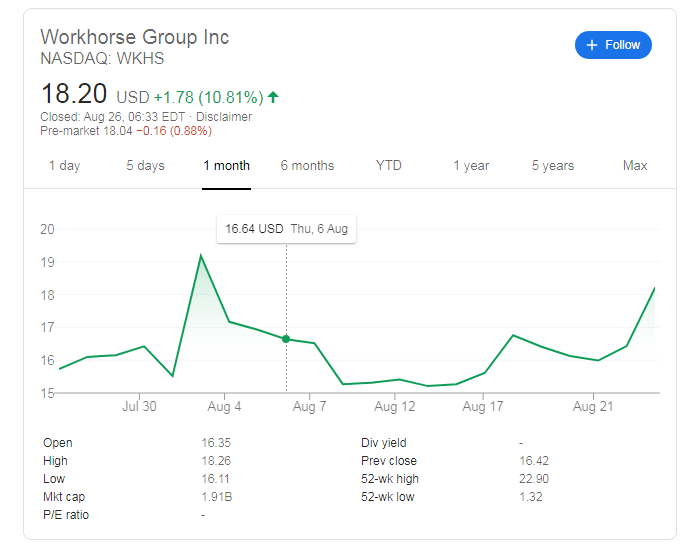The width and height of the screenshot is (693, 550).
Task: Switch to the 1 day tab
Action: coord(65,166)
